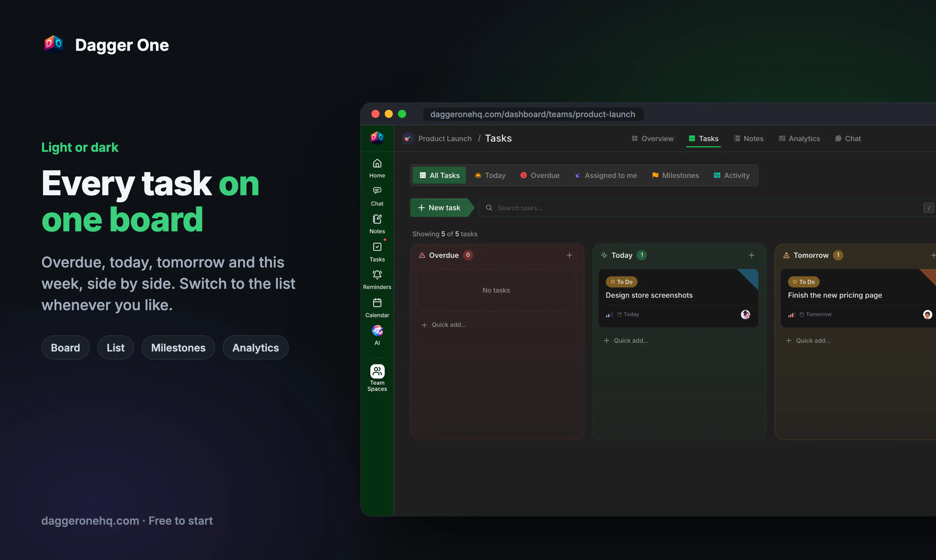
Task: Click To Do status on Design store screenshots
Action: tap(621, 282)
